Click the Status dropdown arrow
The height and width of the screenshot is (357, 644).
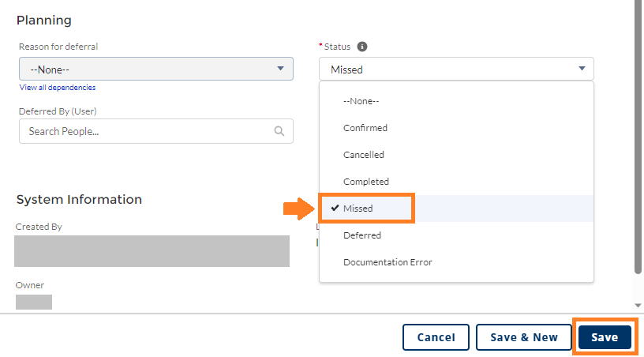pyautogui.click(x=582, y=69)
